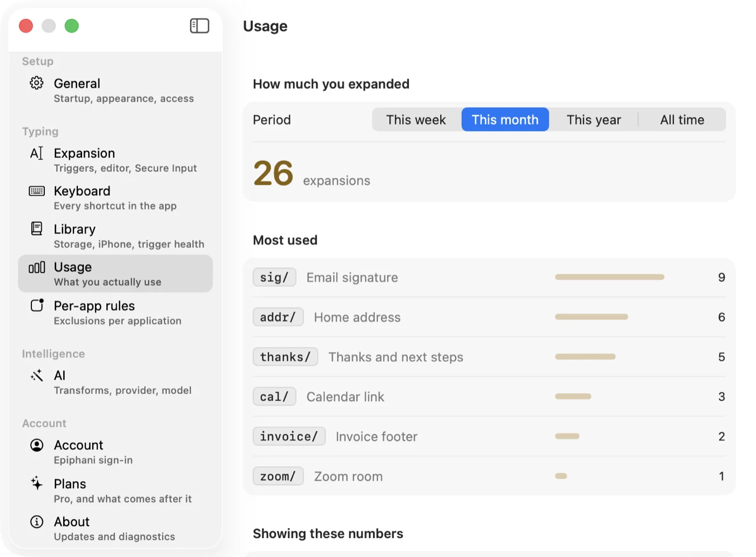Click the sig/ trigger tag
Viewport: 756px width, 557px height.
[274, 277]
